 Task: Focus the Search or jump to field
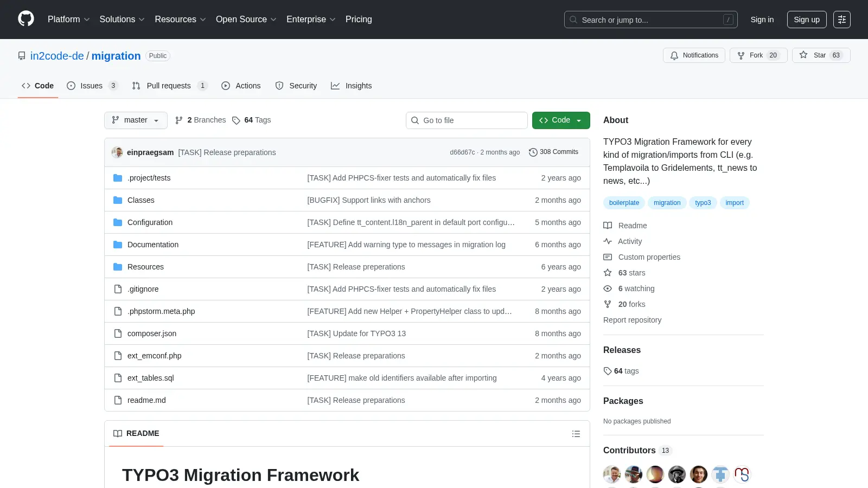click(x=651, y=20)
